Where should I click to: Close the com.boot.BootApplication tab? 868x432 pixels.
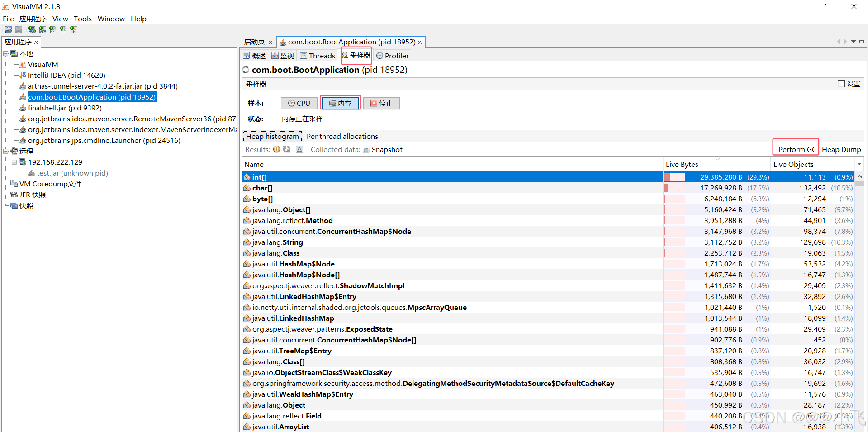(420, 42)
